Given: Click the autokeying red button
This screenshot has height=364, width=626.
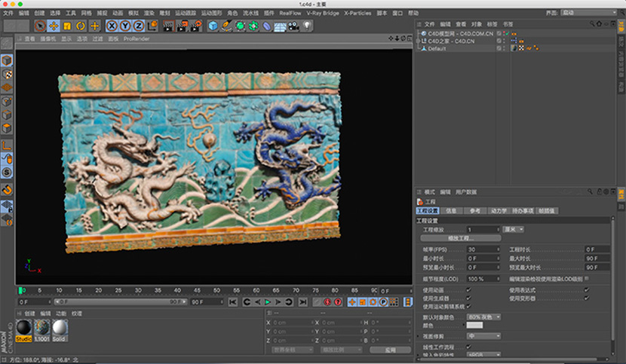Looking at the screenshot, I should [338, 302].
